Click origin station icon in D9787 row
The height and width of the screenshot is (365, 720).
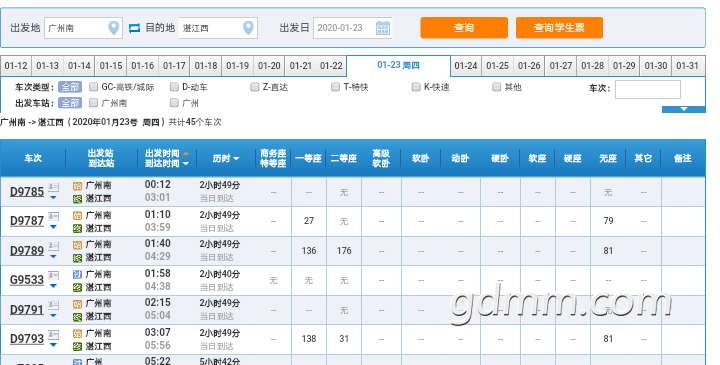tap(78, 215)
